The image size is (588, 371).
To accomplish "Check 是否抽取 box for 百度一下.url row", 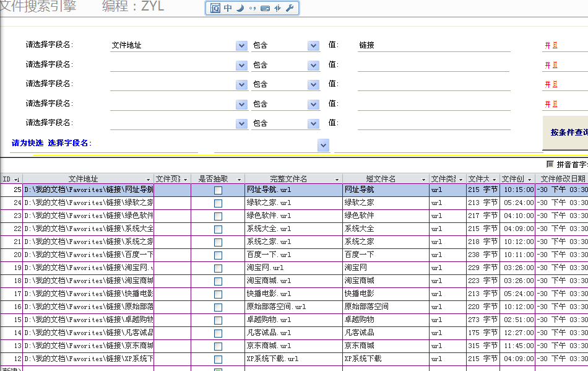I will click(218, 255).
